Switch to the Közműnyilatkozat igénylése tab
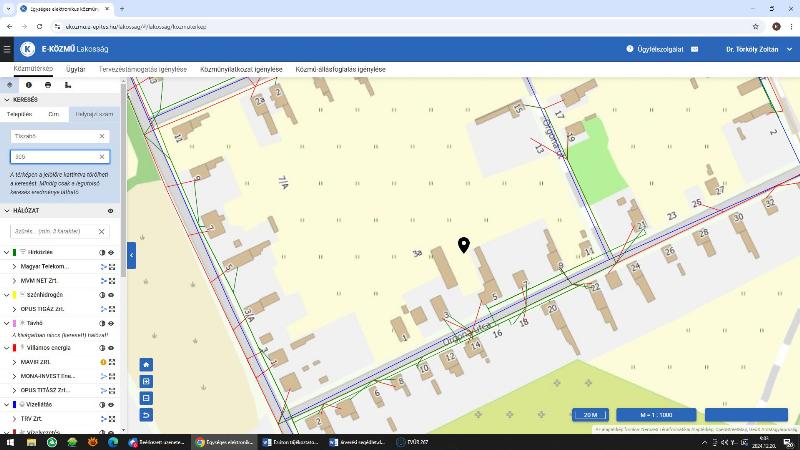The width and height of the screenshot is (800, 450). click(x=241, y=69)
